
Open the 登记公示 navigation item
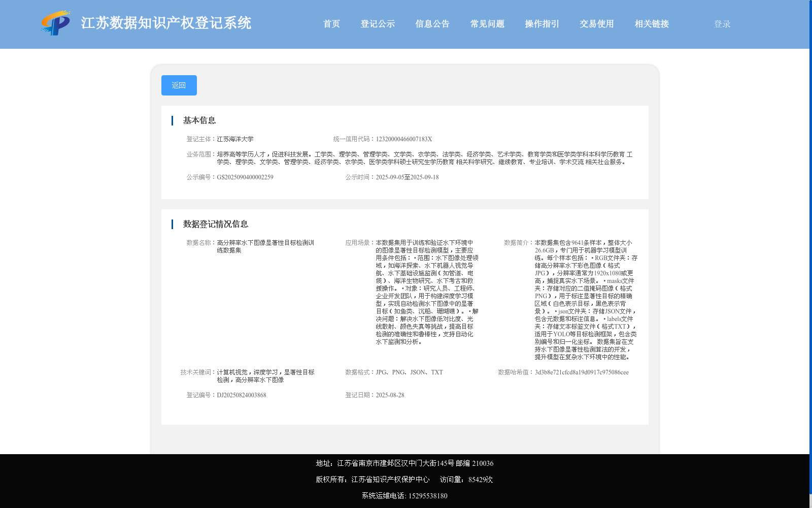(x=378, y=23)
